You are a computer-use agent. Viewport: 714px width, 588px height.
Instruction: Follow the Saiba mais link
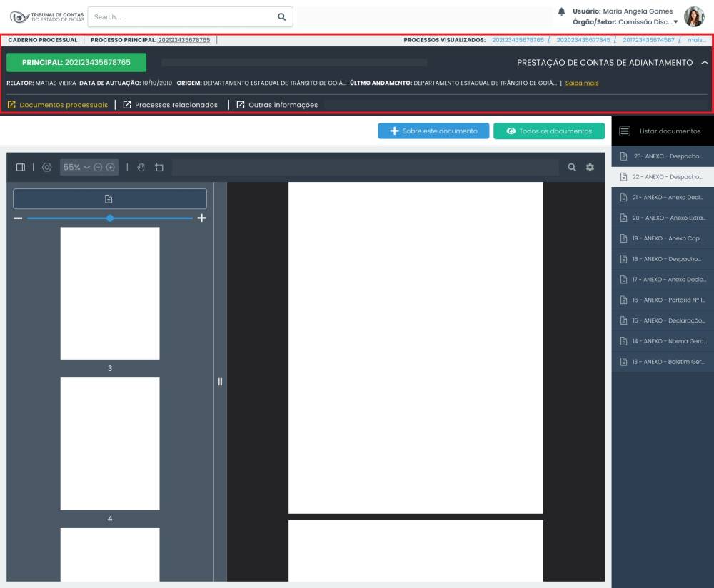click(581, 83)
